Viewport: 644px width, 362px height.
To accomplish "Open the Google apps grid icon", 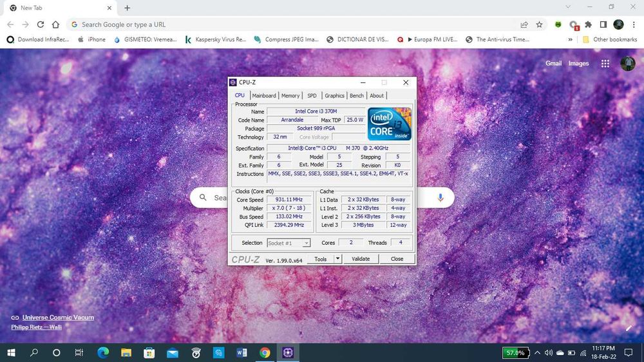I will (x=605, y=63).
